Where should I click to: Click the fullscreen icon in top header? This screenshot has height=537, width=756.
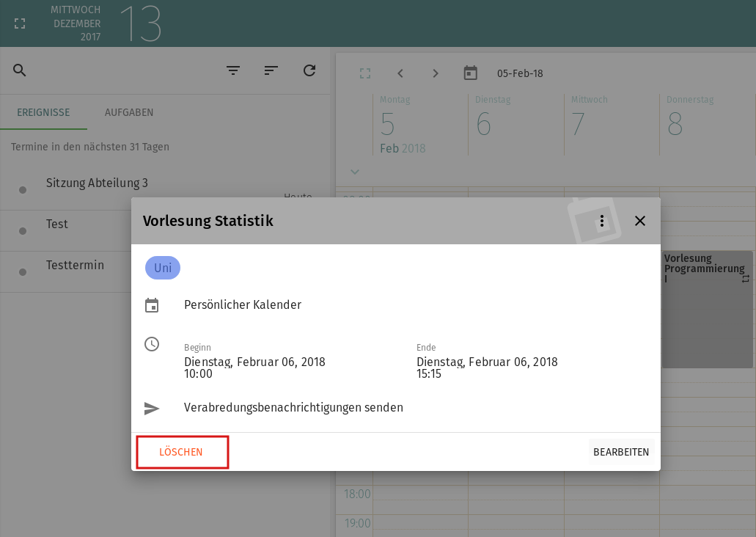click(x=20, y=23)
